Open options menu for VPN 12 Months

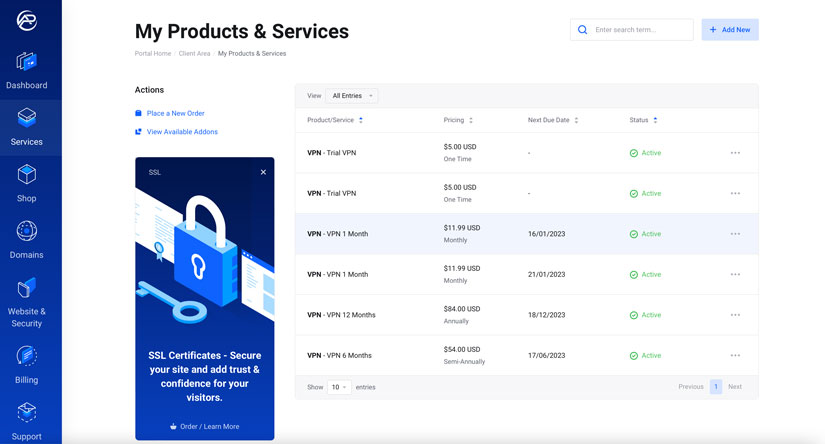(x=735, y=315)
